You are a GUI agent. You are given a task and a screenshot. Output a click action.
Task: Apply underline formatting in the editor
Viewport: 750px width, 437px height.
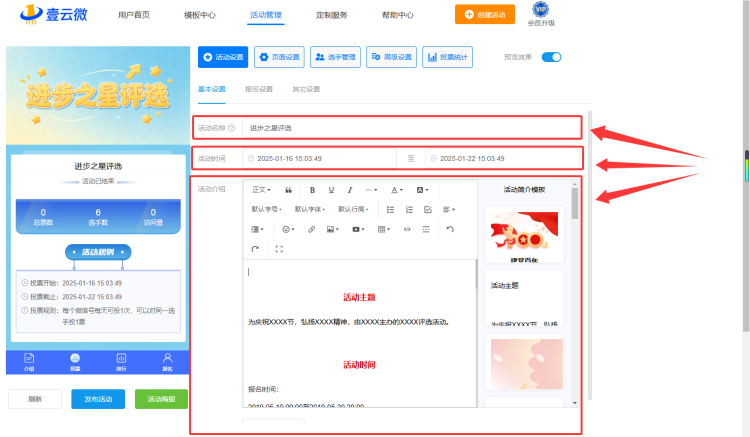(331, 190)
